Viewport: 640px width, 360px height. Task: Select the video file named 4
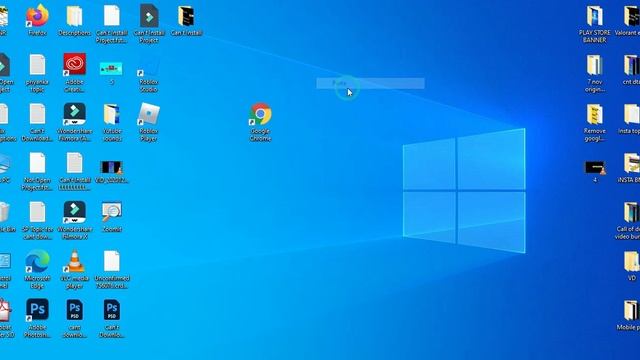[595, 167]
